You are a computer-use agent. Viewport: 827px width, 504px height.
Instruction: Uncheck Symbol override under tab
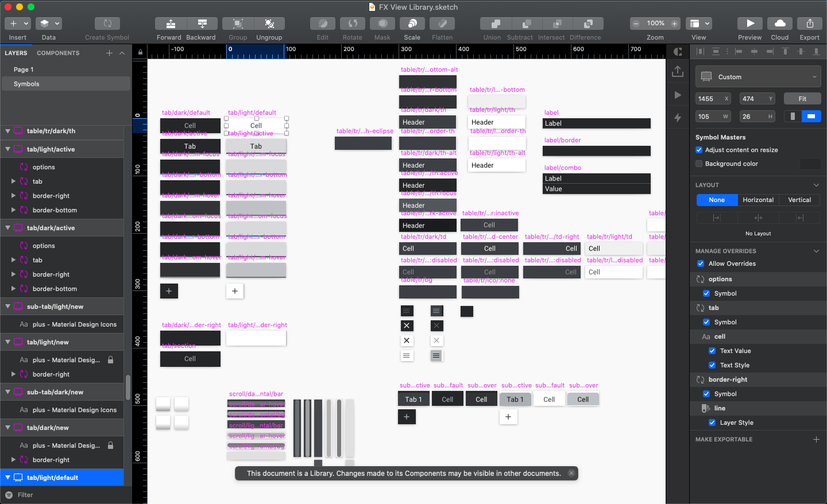tap(706, 322)
